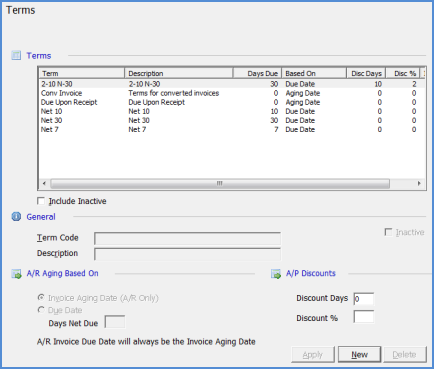Select the Net 7 term row

(232, 129)
